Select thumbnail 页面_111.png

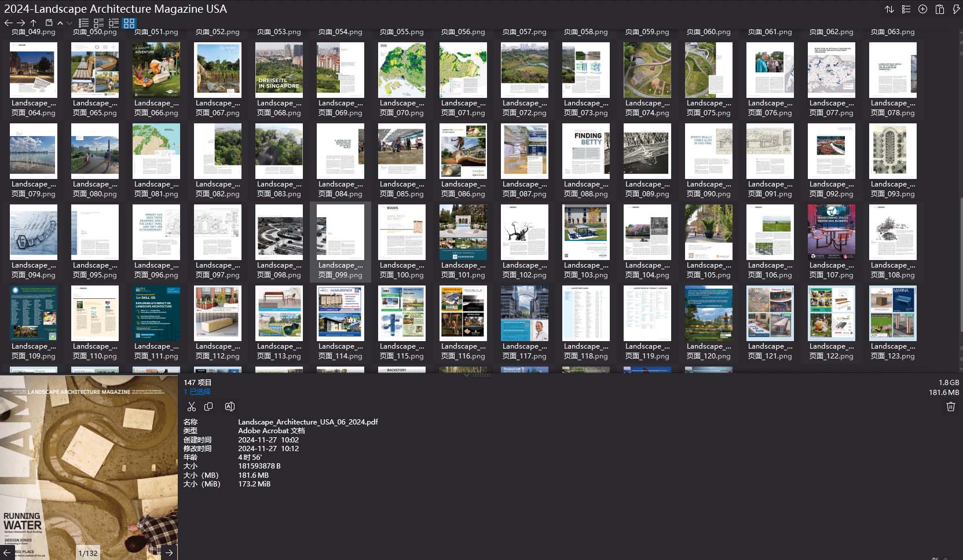[x=156, y=314]
